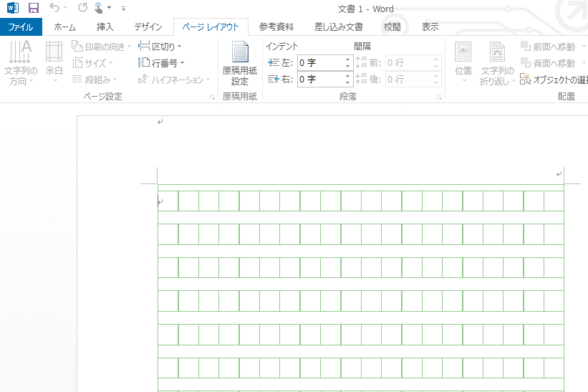Image resolution: width=588 pixels, height=392 pixels.
Task: Switch to the 校閲 tab
Action: (x=392, y=27)
